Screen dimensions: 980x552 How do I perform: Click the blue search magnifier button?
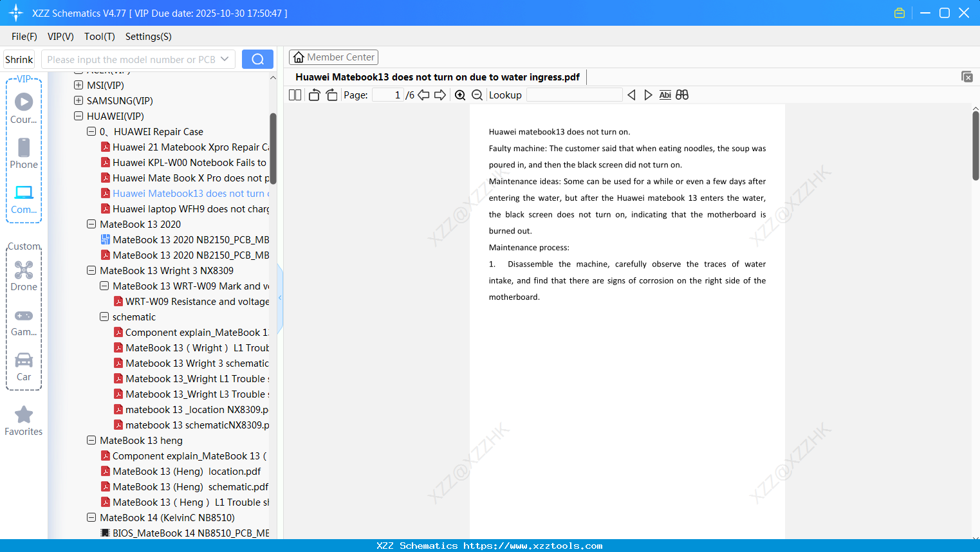(x=257, y=59)
